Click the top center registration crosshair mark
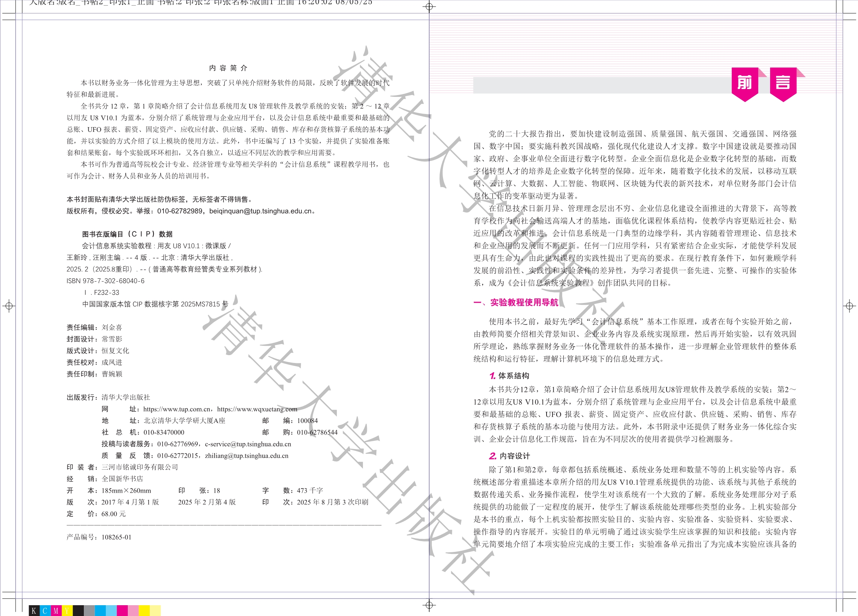Viewport: 858px width, 616px height. click(429, 6)
